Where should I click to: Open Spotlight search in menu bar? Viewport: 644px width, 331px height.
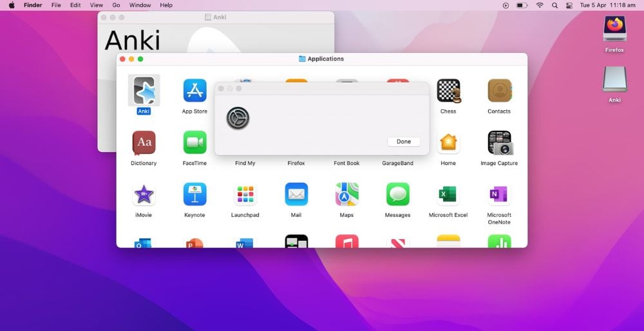[x=555, y=5]
